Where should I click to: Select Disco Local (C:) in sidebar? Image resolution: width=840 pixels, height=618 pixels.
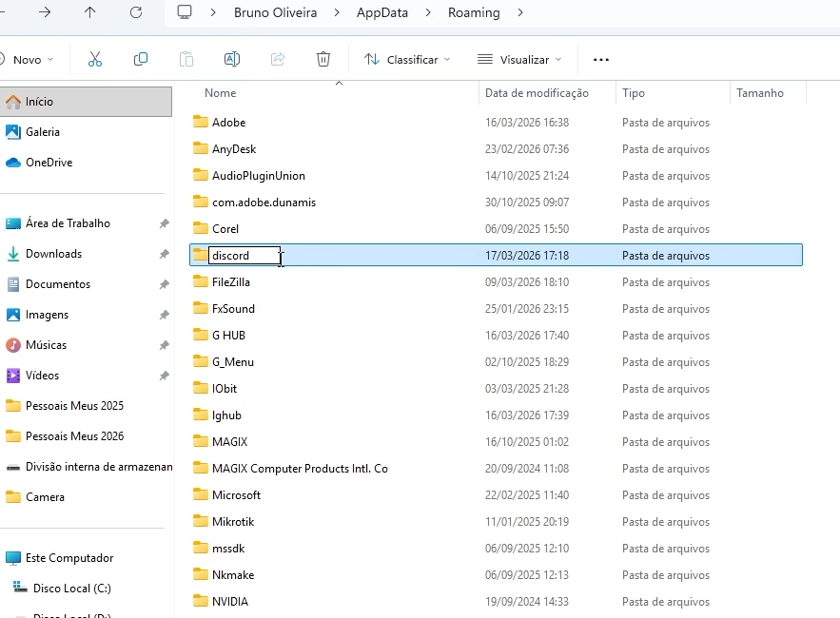(71, 589)
